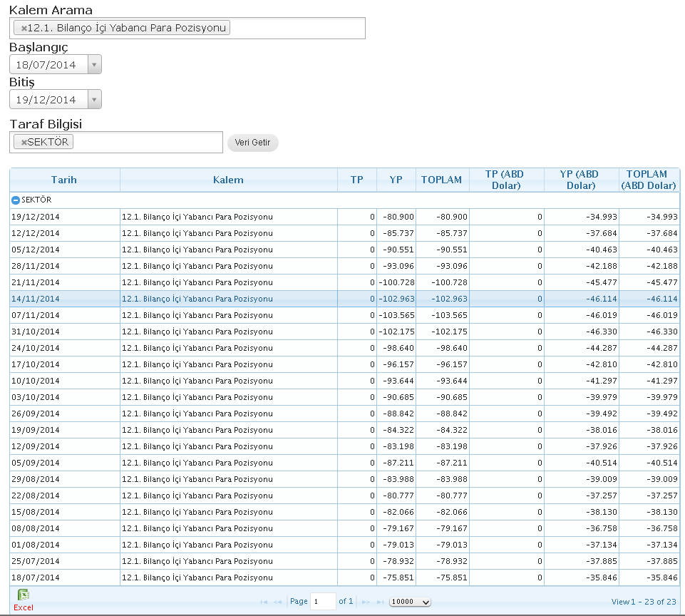Click the TOPLAM (ABD Dolar) value -44.287

(662, 348)
